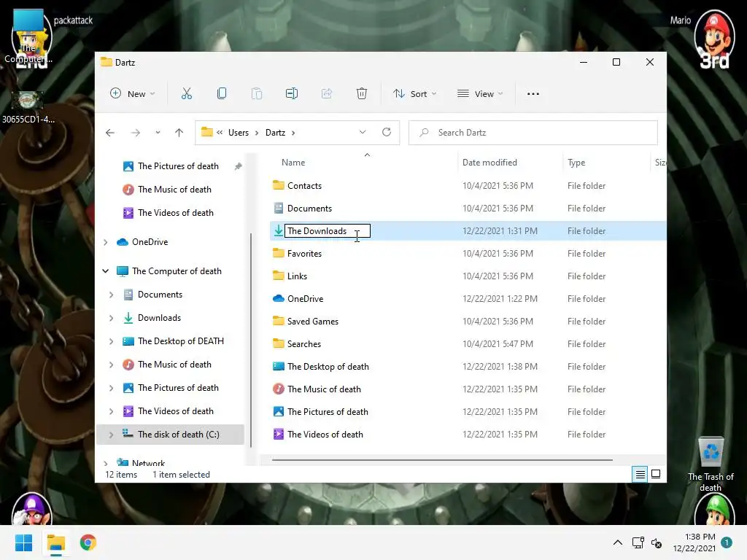Click the Paste clipboard icon

coord(257,94)
